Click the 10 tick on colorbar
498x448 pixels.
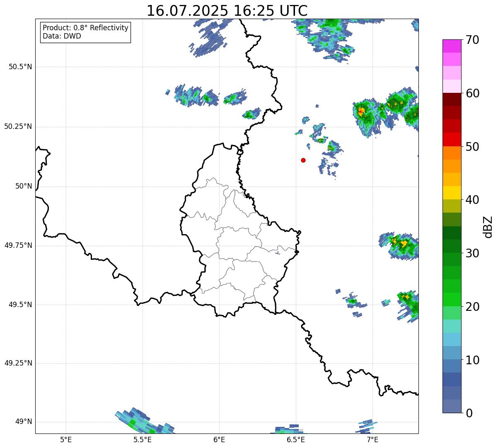[x=472, y=360]
